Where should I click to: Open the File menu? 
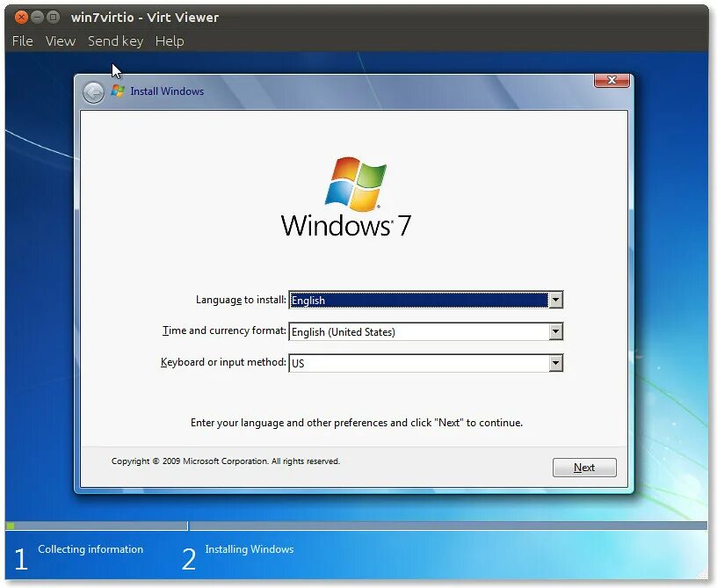[x=23, y=41]
